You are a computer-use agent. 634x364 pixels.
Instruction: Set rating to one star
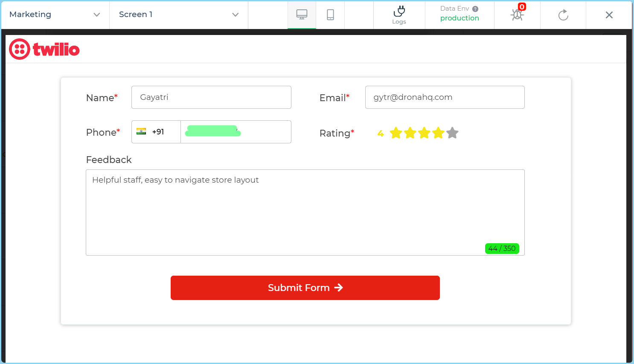point(396,133)
